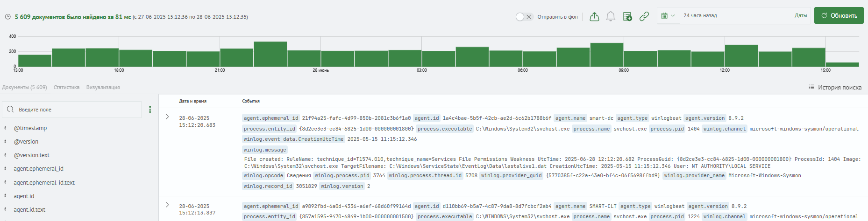Click the type icon left of @version.text
The width and height of the screenshot is (868, 221).
click(5, 155)
